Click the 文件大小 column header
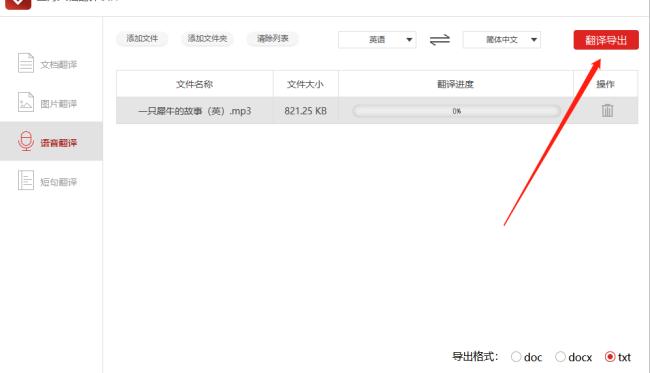This screenshot has height=373, width=650. [306, 84]
